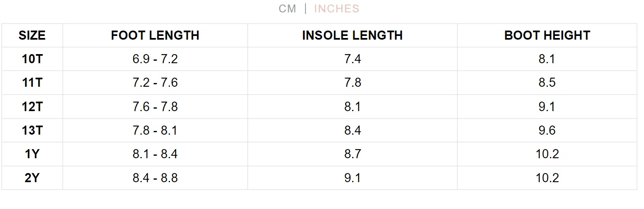
Task: Select the 13T size row label
Action: pyautogui.click(x=32, y=131)
